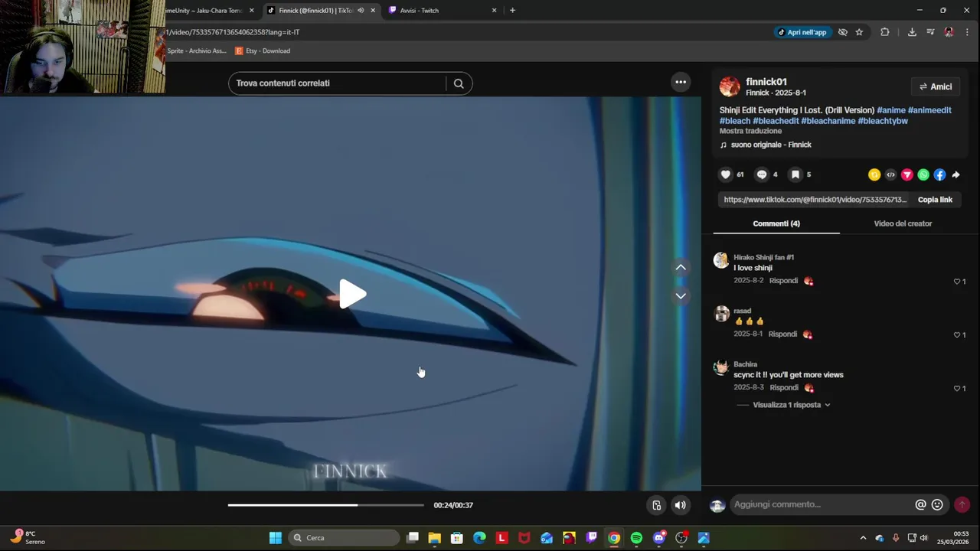
Task: Get the embed code icon
Action: tap(890, 174)
